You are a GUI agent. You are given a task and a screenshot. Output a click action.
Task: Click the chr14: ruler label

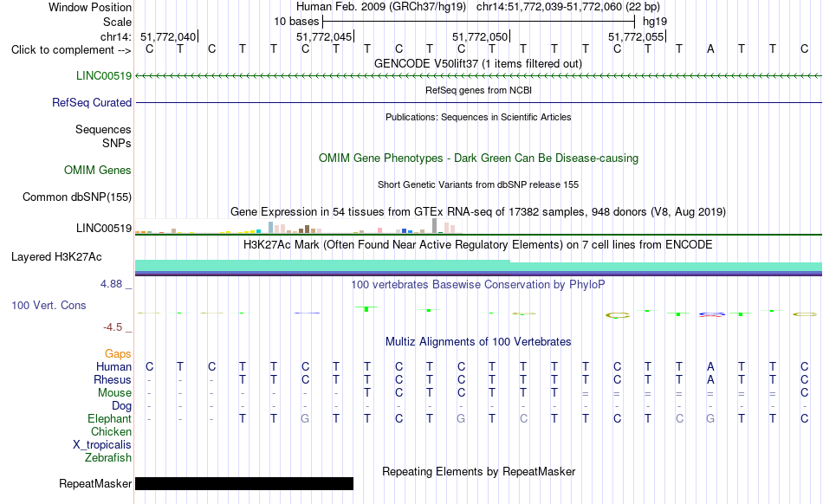point(115,36)
